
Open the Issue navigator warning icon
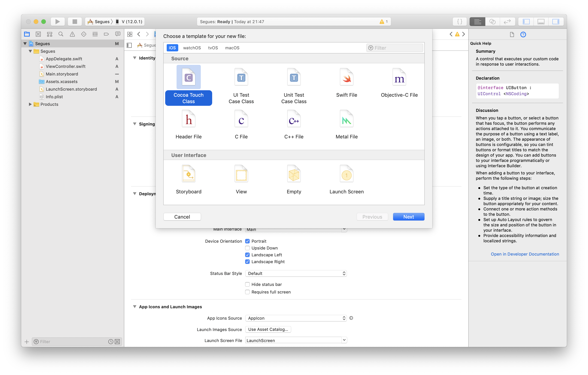point(72,34)
